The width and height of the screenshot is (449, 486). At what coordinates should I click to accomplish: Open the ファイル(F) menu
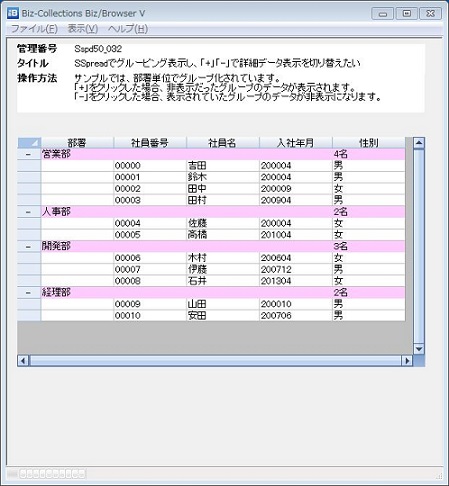click(34, 29)
